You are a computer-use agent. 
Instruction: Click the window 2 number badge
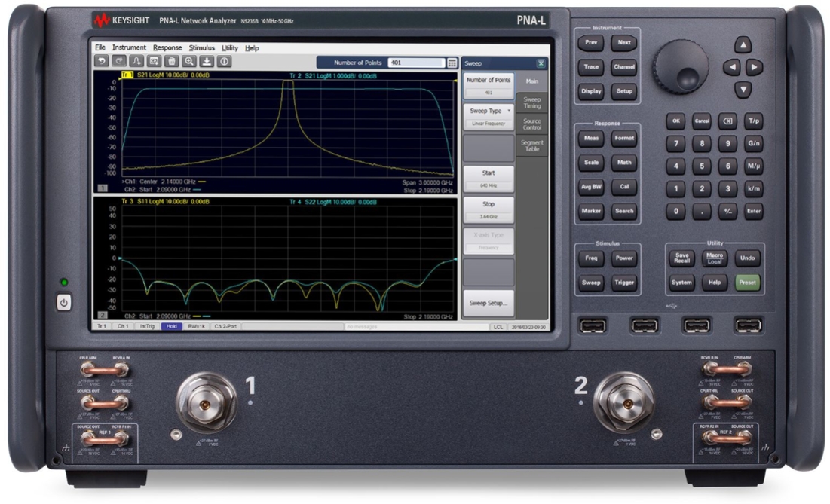point(103,315)
